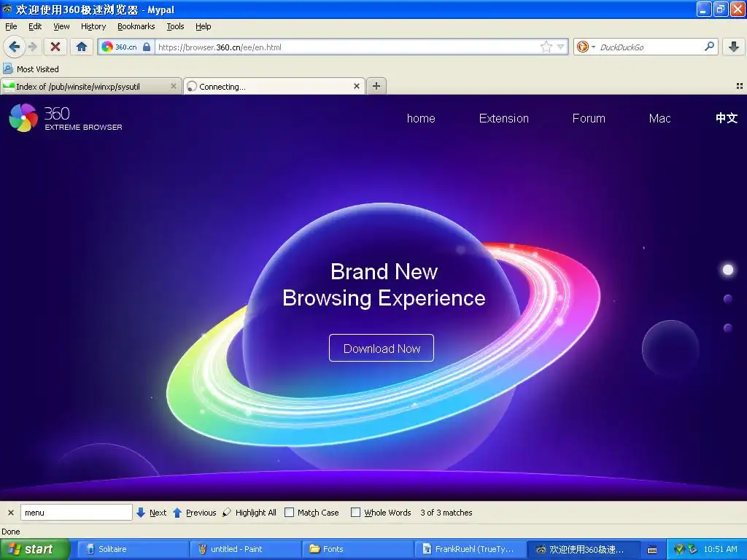Click the find bar text field
Screen dimensions: 747x560
click(x=76, y=513)
